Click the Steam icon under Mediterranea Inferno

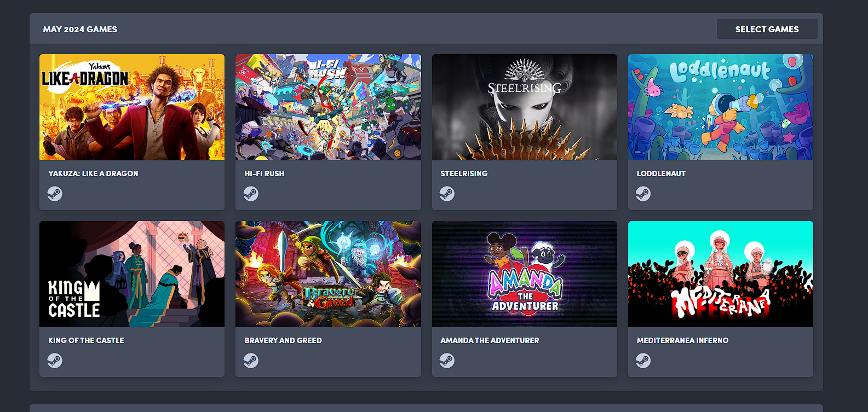pos(643,361)
